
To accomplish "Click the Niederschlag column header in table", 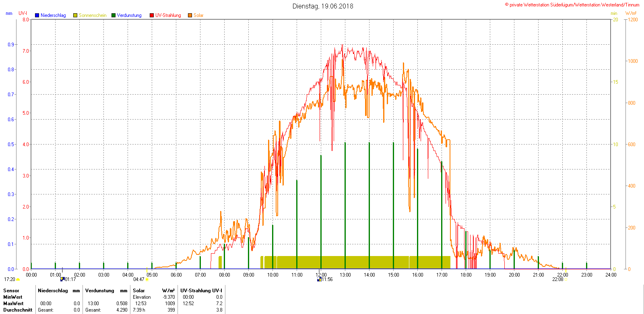I will click(53, 291).
